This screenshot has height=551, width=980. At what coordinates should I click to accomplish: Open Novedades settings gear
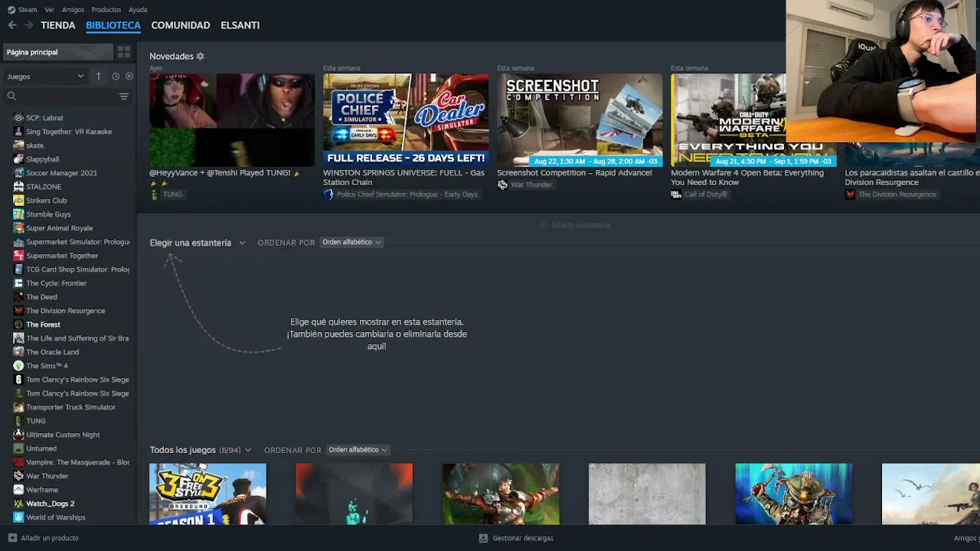coord(201,57)
